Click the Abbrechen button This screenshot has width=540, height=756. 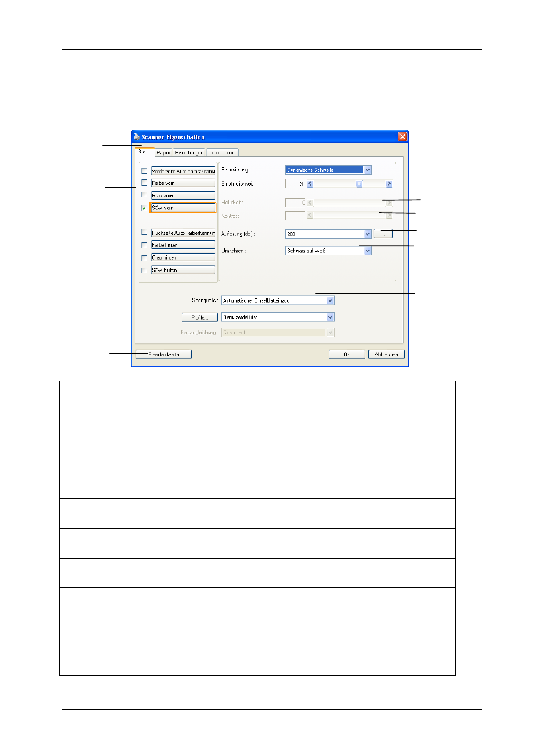click(x=387, y=354)
